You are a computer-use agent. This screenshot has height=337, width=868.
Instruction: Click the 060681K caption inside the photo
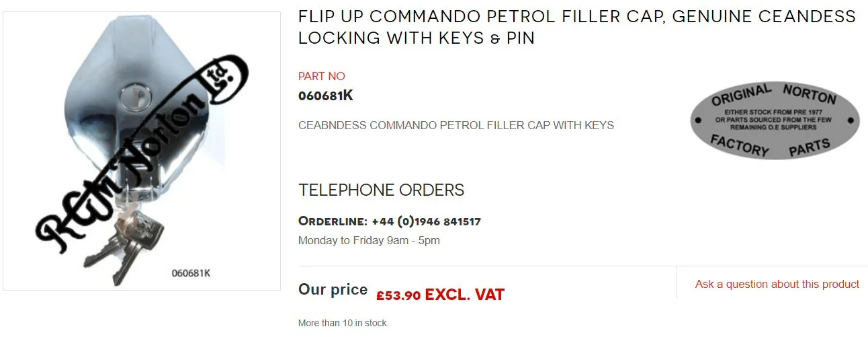pos(191,273)
